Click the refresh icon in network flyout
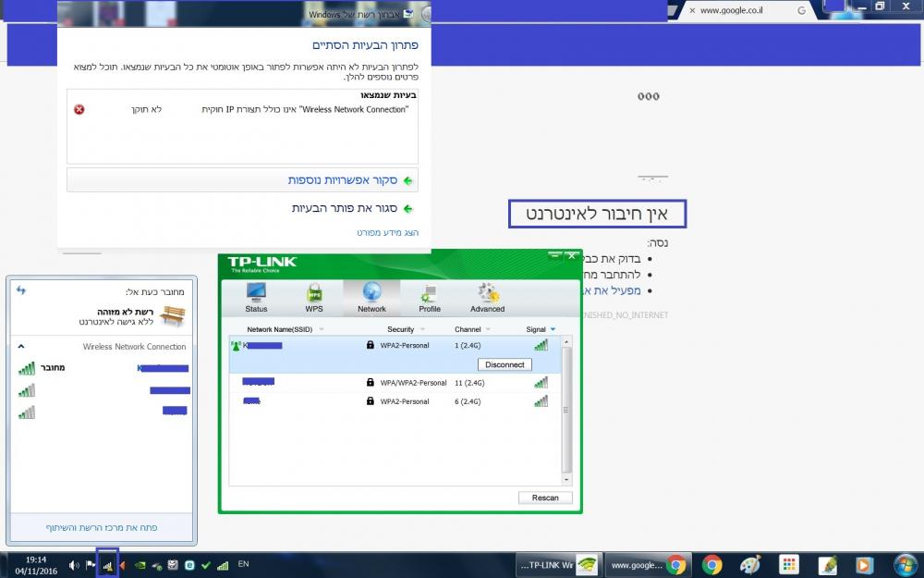 click(21, 290)
